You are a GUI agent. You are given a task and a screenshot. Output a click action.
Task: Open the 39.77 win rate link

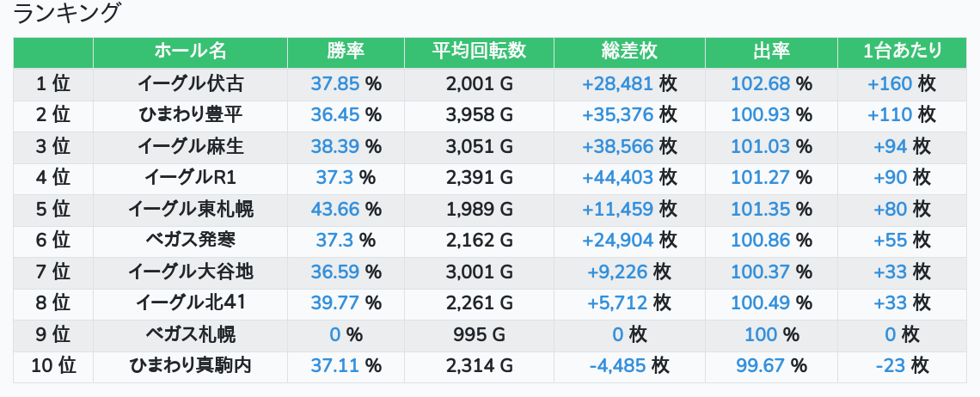point(335,303)
